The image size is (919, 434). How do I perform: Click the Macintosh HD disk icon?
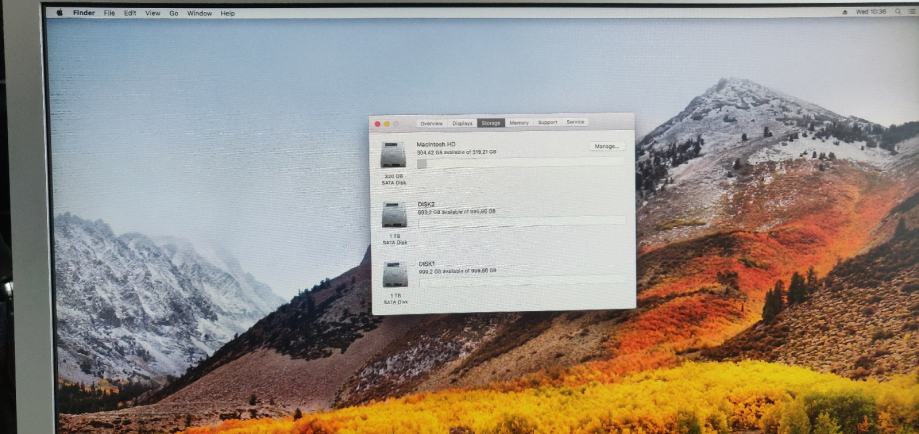(x=393, y=155)
